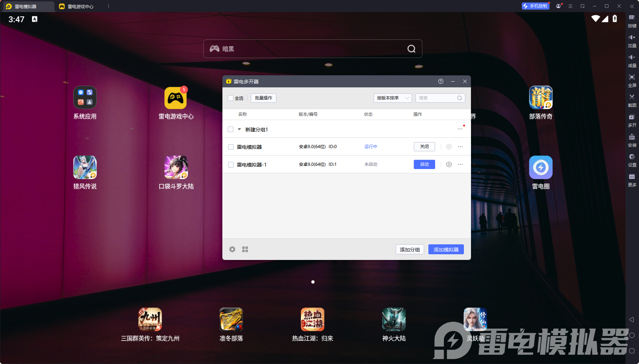Click the 雷电模拟器-1 name text
The height and width of the screenshot is (364, 639).
[x=251, y=165]
